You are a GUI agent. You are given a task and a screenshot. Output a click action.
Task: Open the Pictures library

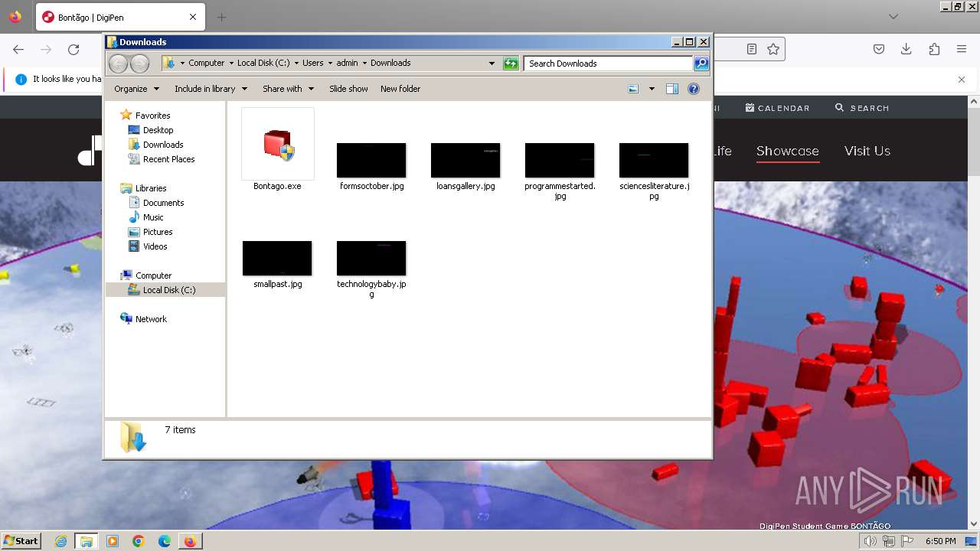tap(158, 232)
